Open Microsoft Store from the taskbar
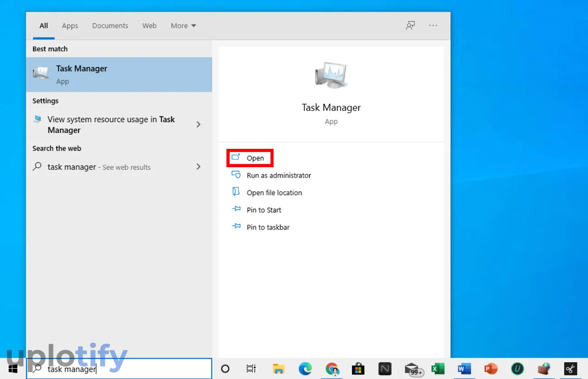This screenshot has width=588, height=379. [x=358, y=368]
